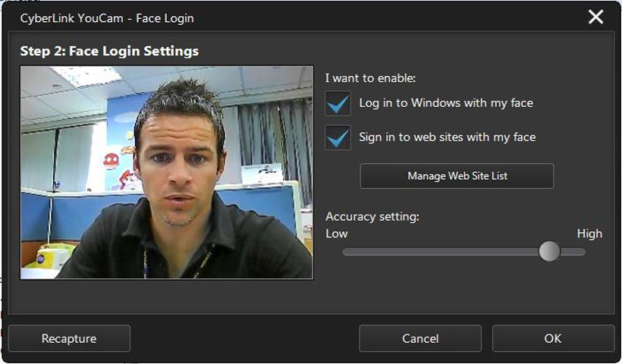Screen dimensions: 622x364
Task: Click the captured webcam preview image
Action: coord(167,172)
